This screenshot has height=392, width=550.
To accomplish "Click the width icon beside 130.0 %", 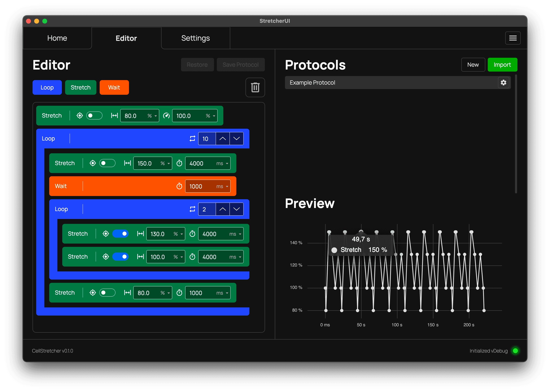I will [x=141, y=234].
